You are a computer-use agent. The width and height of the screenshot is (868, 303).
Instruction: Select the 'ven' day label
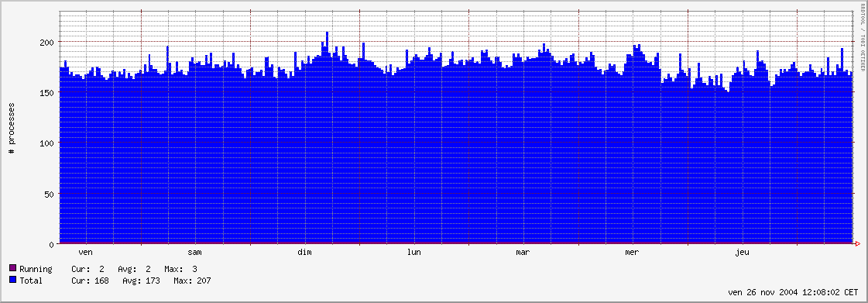pyautogui.click(x=86, y=253)
